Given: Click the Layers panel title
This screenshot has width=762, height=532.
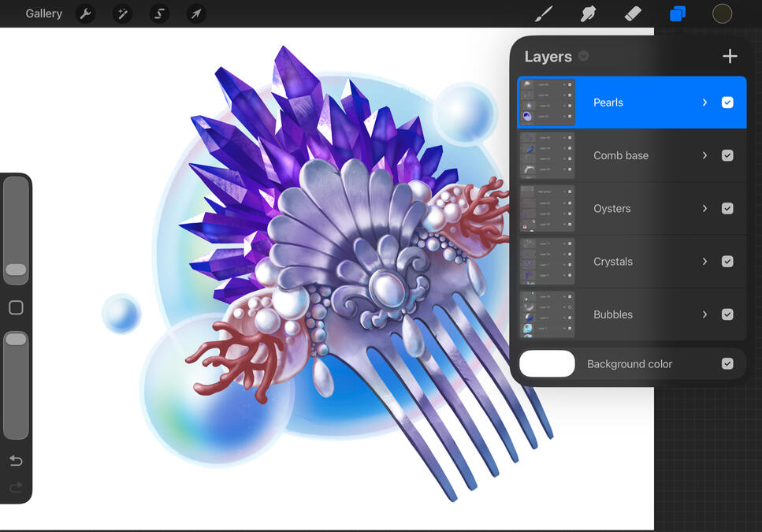Looking at the screenshot, I should tap(548, 57).
